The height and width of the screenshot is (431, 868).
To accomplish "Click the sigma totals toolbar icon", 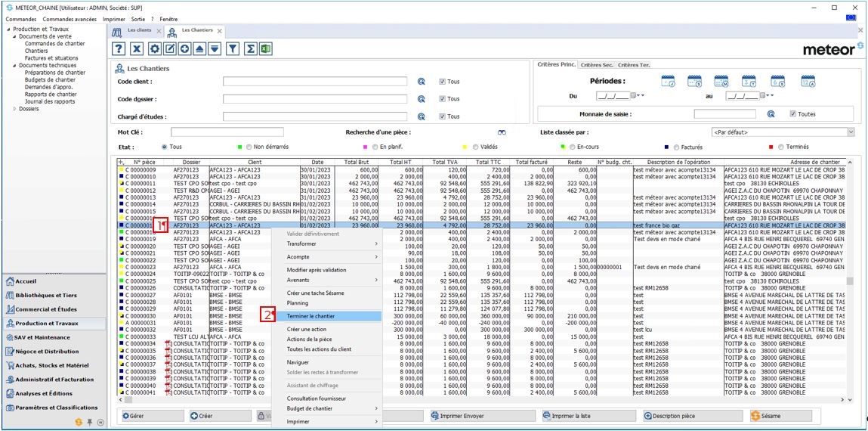I will [251, 49].
